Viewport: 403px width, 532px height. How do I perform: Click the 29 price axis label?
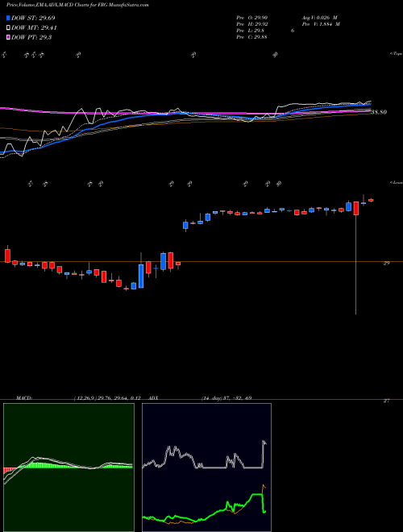click(x=386, y=263)
